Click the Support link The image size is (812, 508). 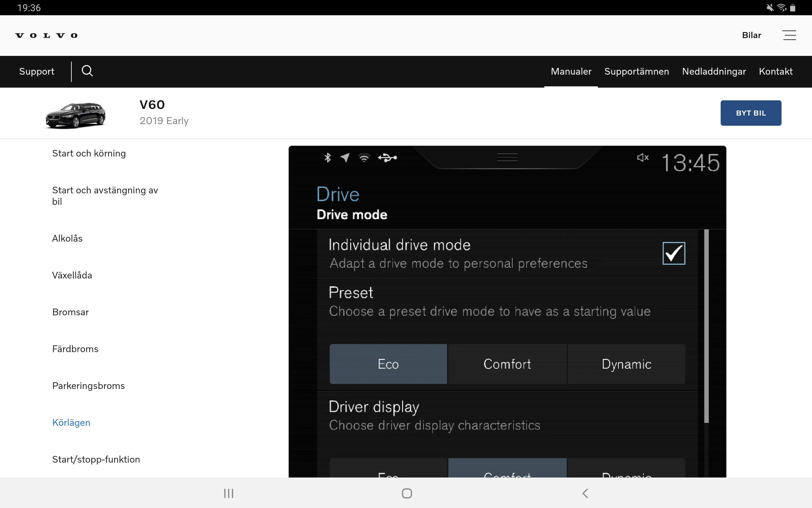36,71
